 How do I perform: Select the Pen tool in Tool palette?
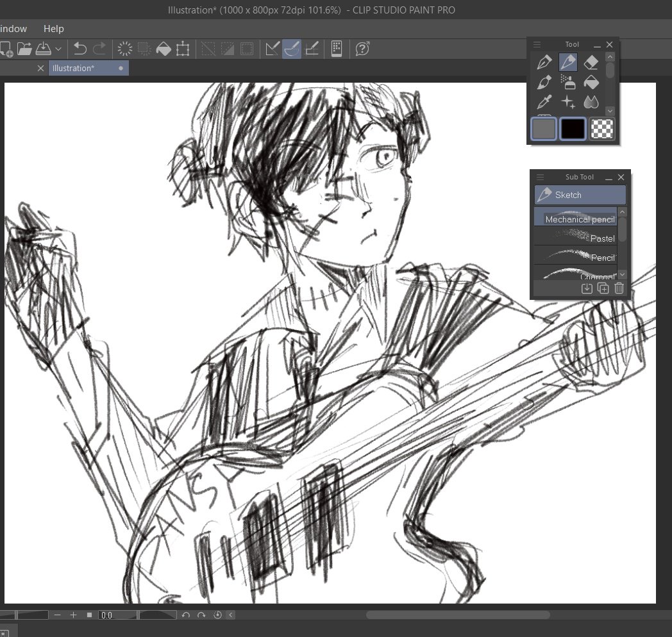click(x=544, y=63)
